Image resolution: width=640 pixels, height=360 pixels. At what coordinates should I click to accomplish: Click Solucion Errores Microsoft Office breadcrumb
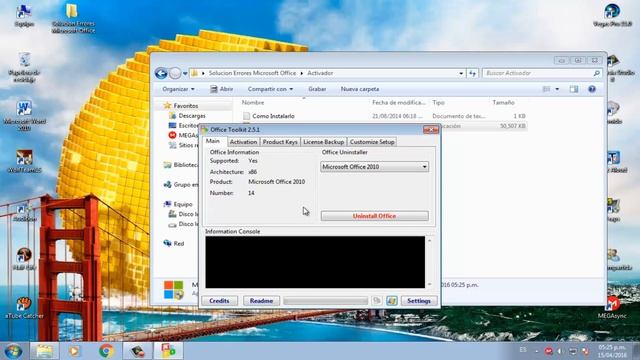[252, 73]
